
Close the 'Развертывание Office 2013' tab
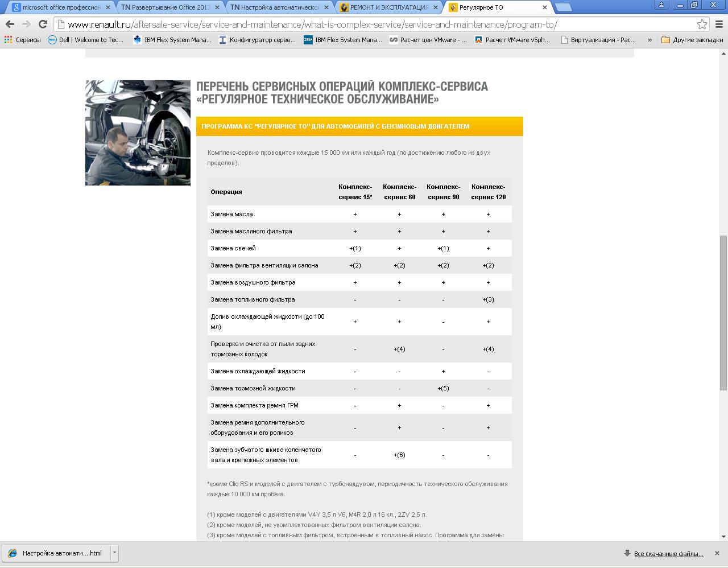[217, 7]
